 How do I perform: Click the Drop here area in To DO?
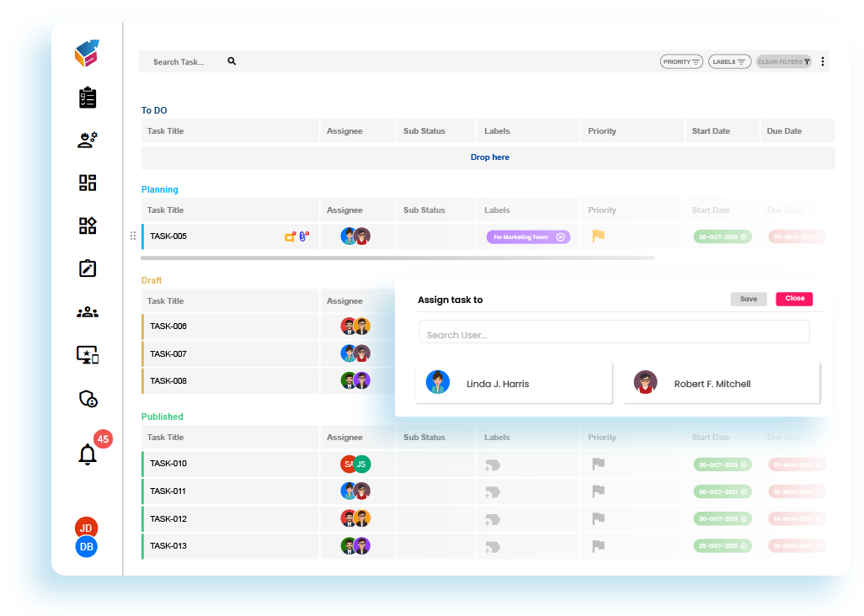click(x=488, y=157)
